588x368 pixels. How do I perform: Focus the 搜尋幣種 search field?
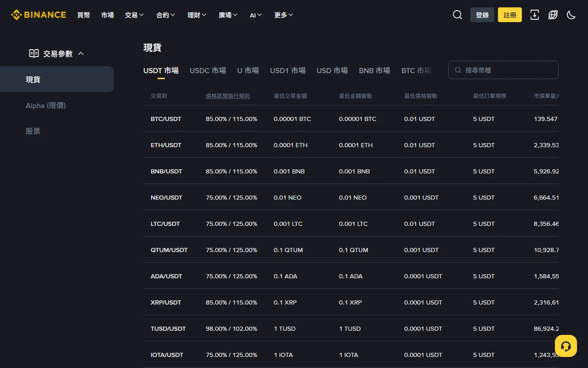tap(503, 70)
